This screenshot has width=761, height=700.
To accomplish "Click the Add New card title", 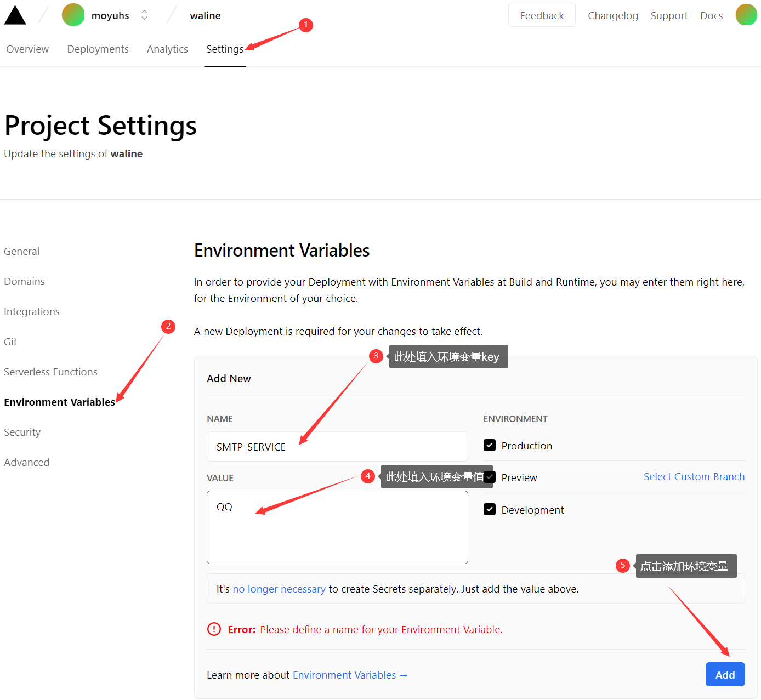I will [229, 379].
